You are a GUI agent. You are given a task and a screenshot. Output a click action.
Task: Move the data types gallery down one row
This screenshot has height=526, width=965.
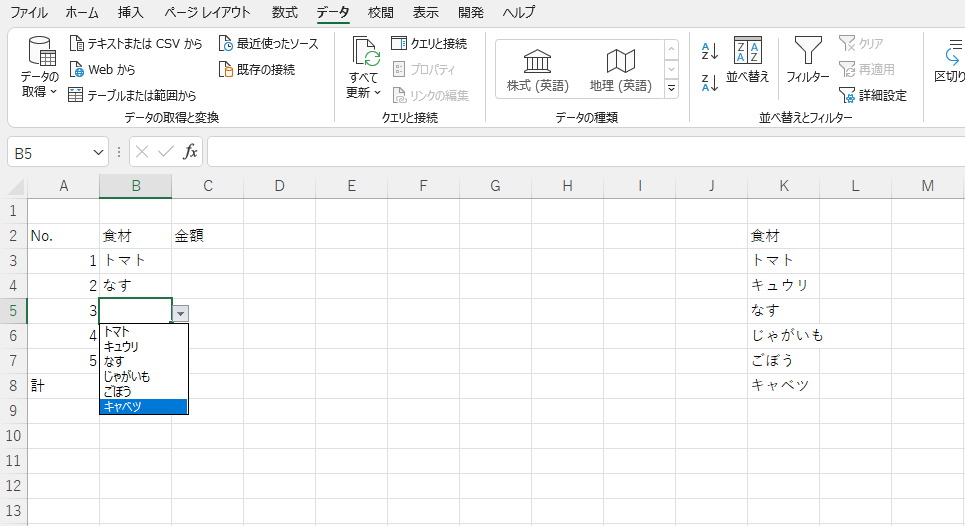pos(671,69)
